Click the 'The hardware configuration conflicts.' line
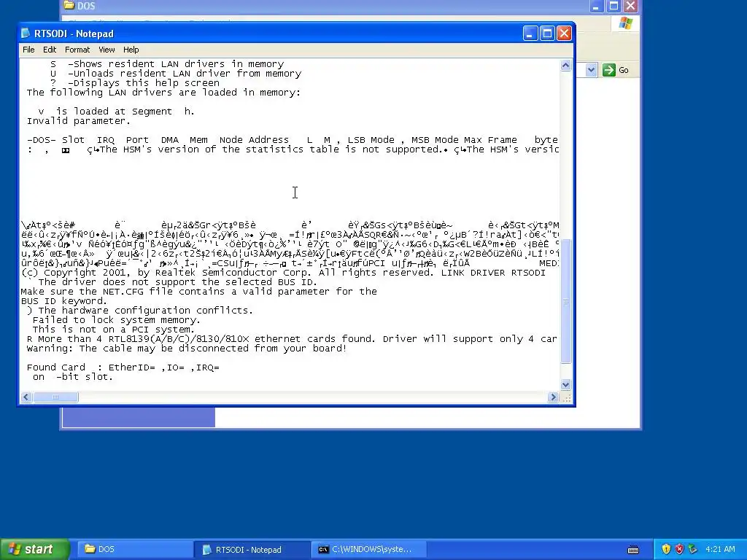The image size is (747, 560). (140, 311)
